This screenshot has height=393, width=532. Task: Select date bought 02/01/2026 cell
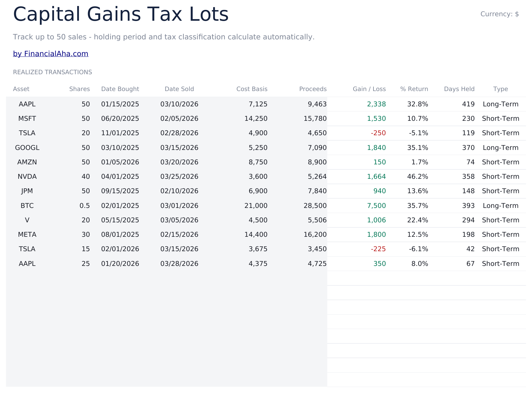120,249
